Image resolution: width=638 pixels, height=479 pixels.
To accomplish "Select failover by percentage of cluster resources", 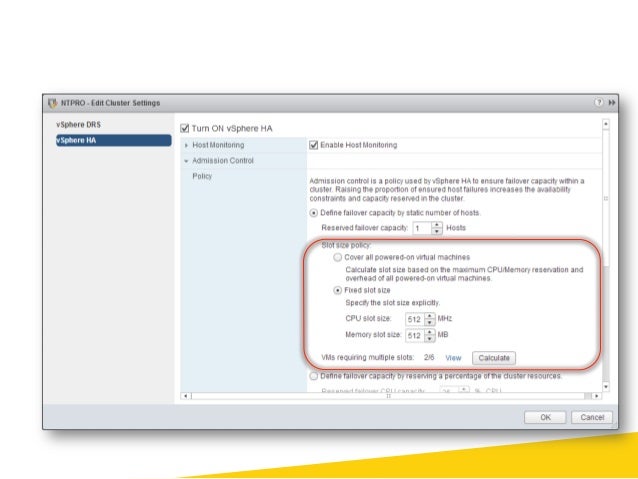I will [x=313, y=376].
